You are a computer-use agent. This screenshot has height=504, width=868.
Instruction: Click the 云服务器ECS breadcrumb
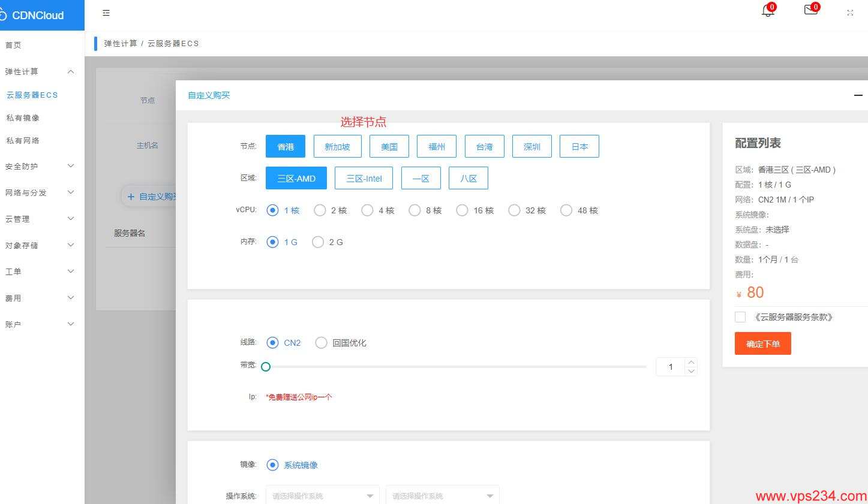tap(173, 43)
